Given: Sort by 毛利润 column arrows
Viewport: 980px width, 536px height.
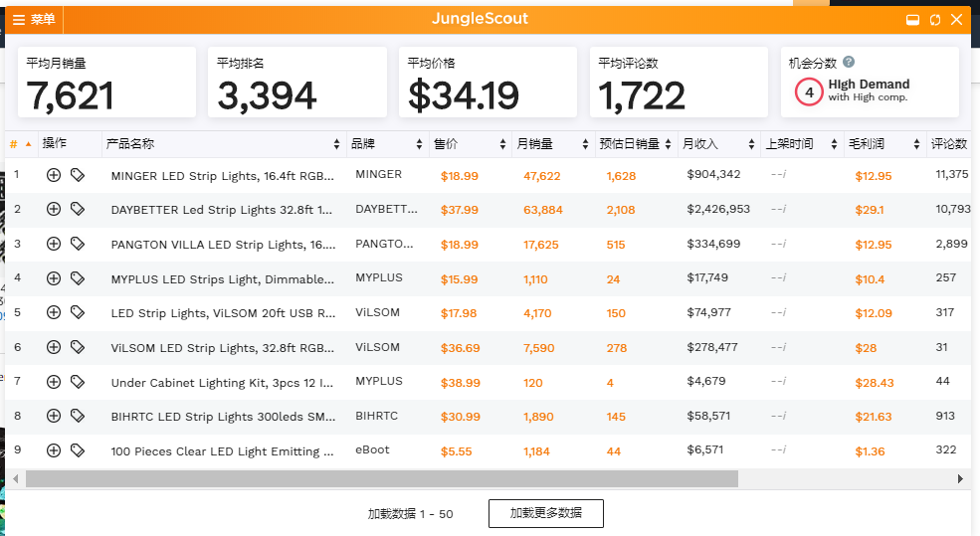Looking at the screenshot, I should 916,144.
